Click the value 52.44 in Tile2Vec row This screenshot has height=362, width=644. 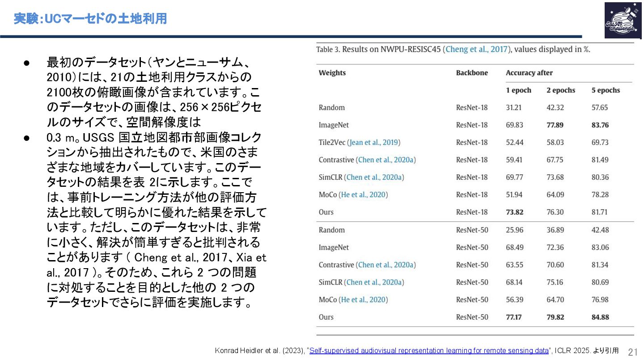(514, 143)
